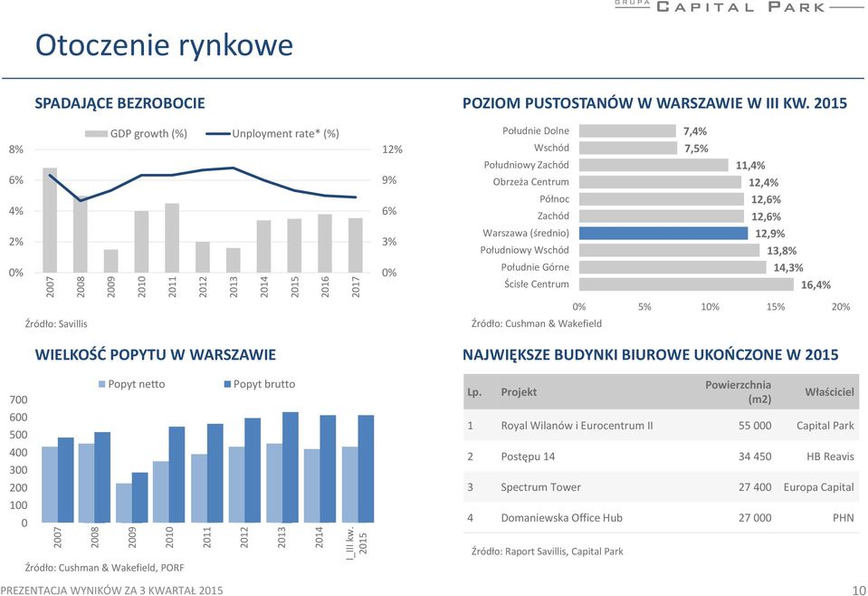
Task: Click the 'Północ' category label
Action: coord(554,198)
